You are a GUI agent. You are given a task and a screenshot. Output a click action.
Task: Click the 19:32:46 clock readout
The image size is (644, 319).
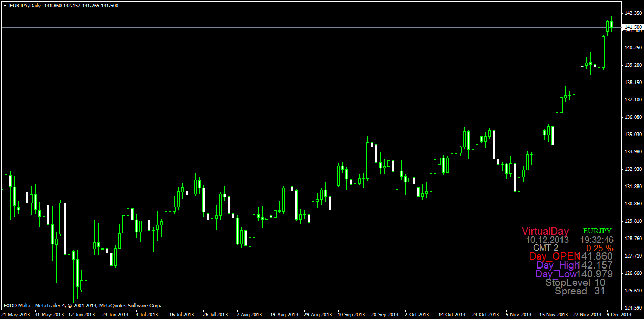click(x=597, y=240)
